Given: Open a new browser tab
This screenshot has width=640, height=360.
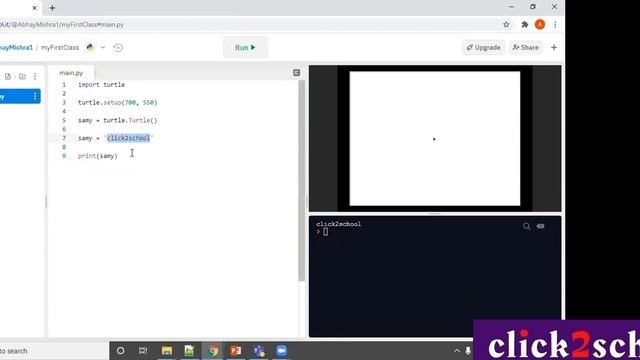Looking at the screenshot, I should [x=52, y=8].
